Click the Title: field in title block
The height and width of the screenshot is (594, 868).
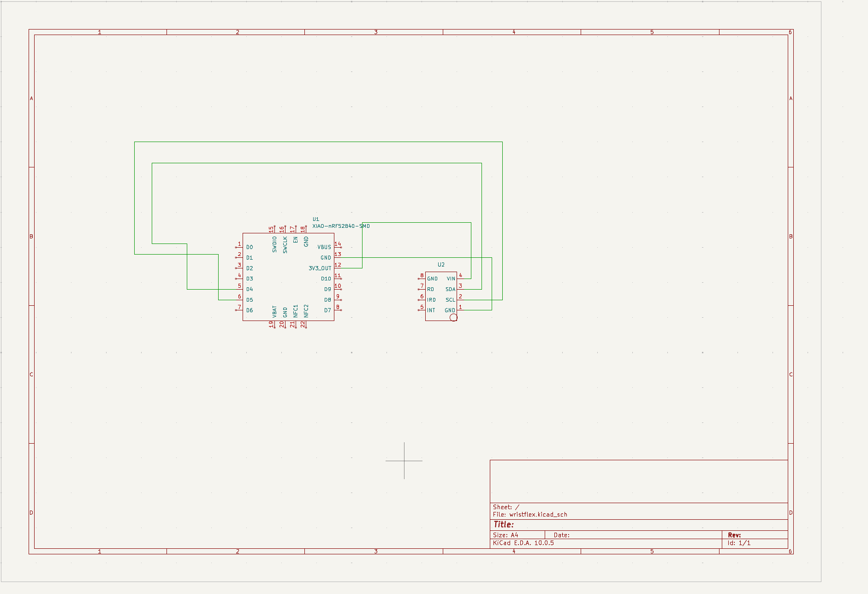[503, 524]
